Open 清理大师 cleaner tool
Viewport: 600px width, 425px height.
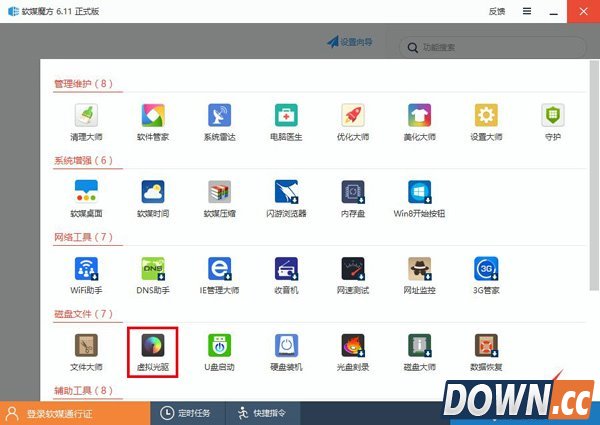pos(86,122)
